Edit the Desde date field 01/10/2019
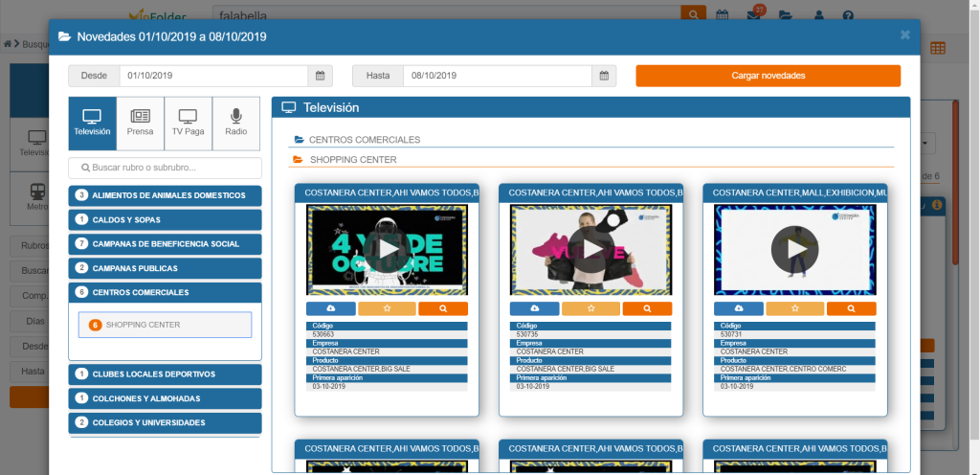This screenshot has height=475, width=980. point(213,76)
